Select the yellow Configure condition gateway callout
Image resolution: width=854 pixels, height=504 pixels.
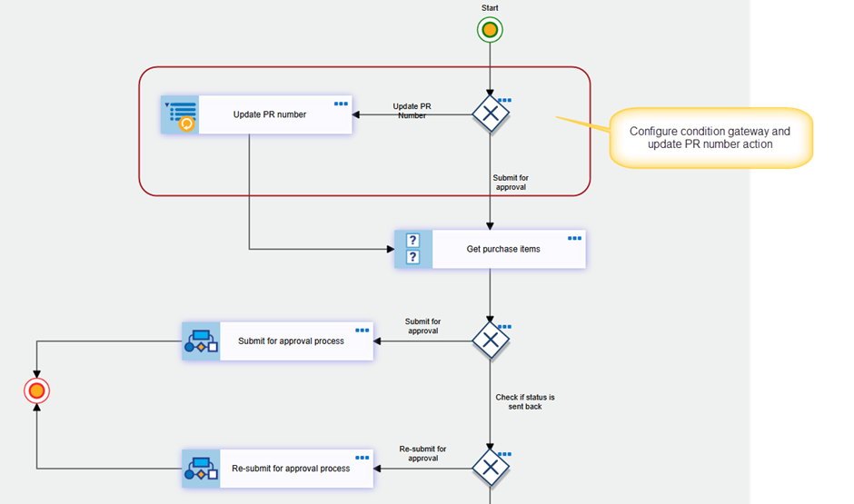click(710, 138)
